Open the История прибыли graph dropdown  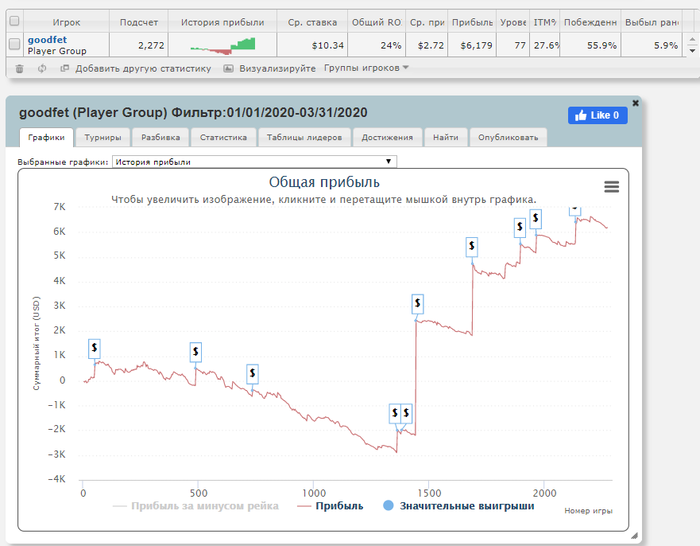pos(254,162)
